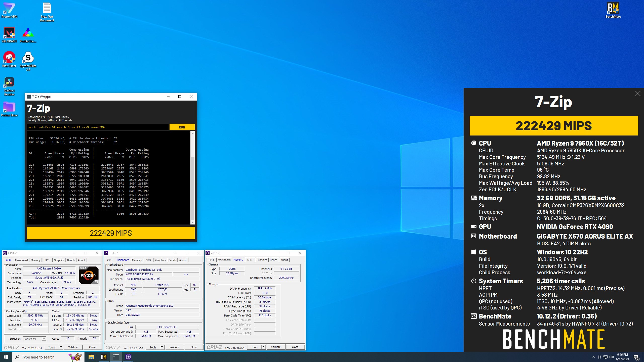Open the Proton VPN desktop shortcut
644x362 pixels.
(9, 10)
